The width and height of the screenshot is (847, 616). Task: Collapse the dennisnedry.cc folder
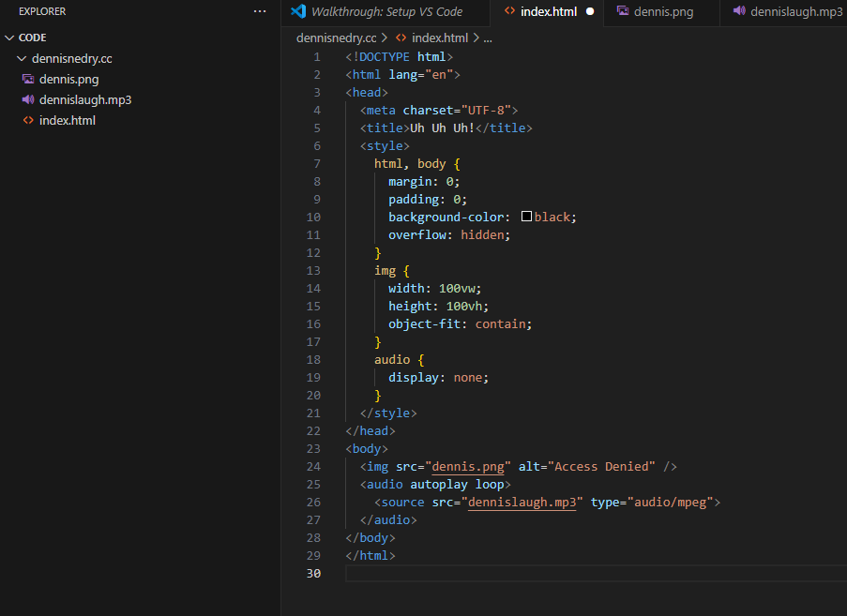pyautogui.click(x=23, y=58)
